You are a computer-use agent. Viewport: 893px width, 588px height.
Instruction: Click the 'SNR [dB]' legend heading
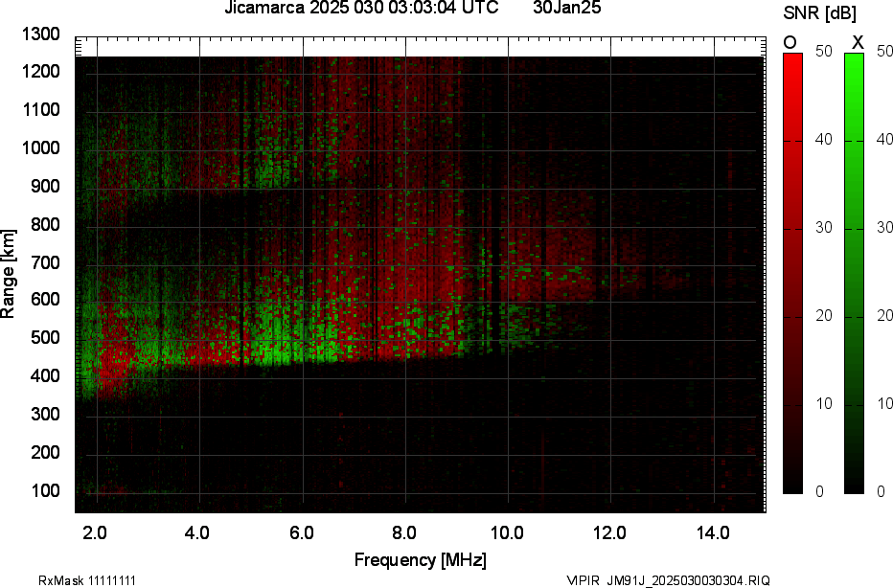[819, 13]
